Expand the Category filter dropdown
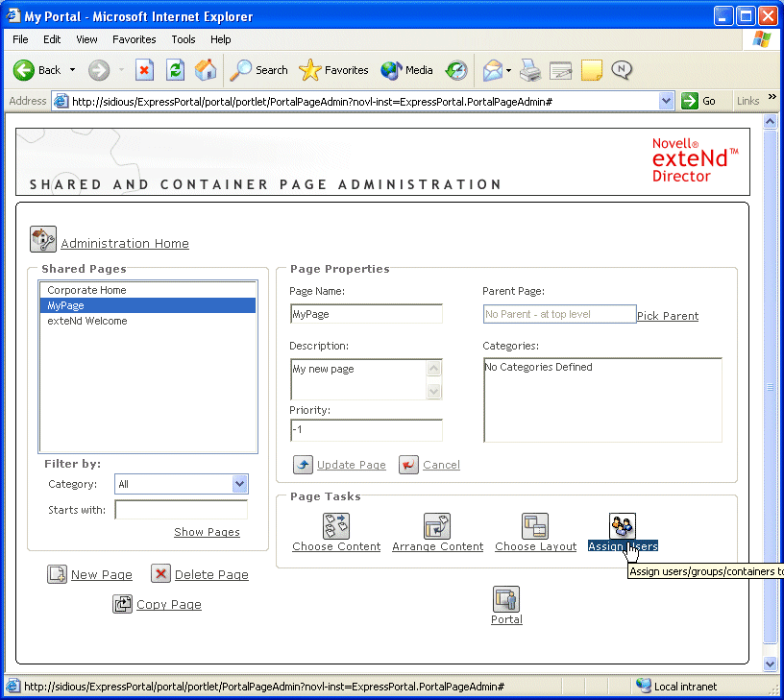784x700 pixels. click(x=239, y=485)
